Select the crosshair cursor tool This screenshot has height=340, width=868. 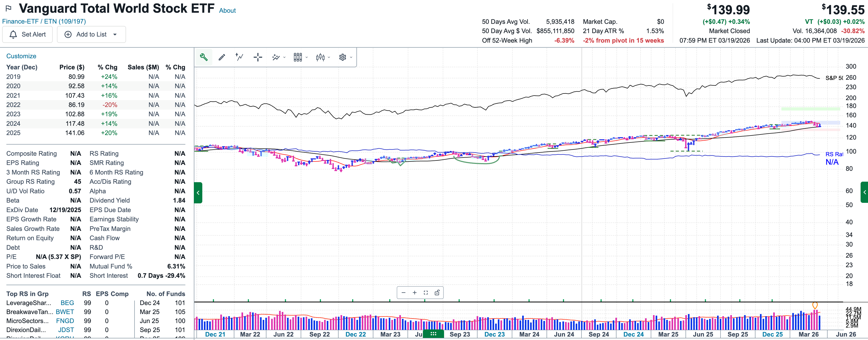click(258, 57)
